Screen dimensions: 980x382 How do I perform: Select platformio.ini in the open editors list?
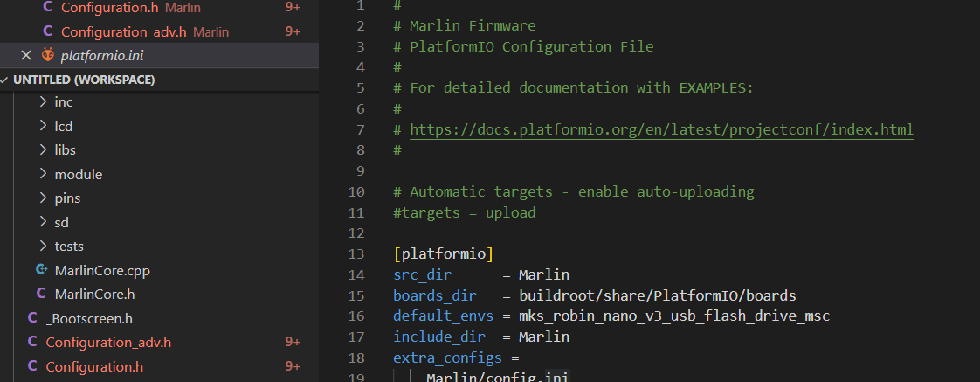pos(102,55)
